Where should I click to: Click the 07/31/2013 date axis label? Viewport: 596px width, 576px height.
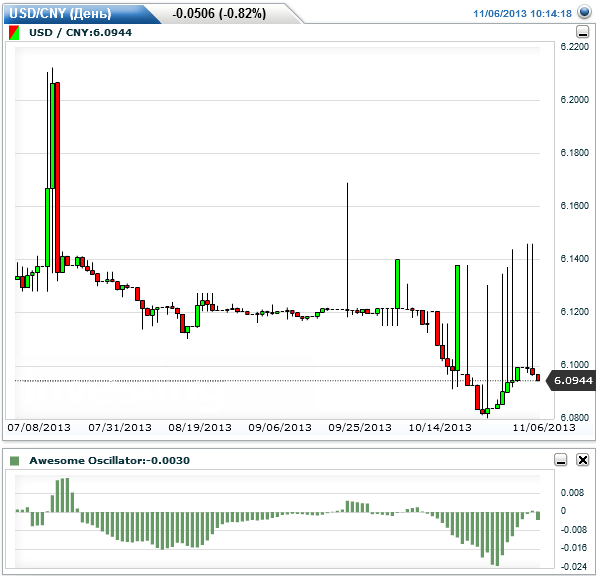120,427
